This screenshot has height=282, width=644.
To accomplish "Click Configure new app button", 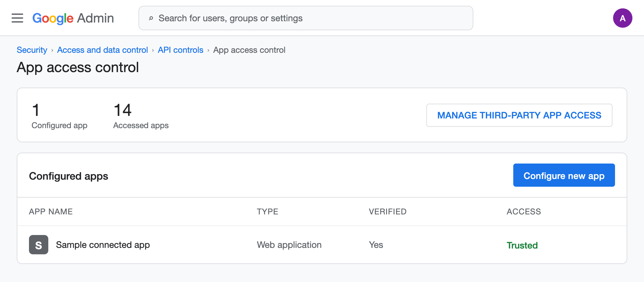I will (564, 175).
